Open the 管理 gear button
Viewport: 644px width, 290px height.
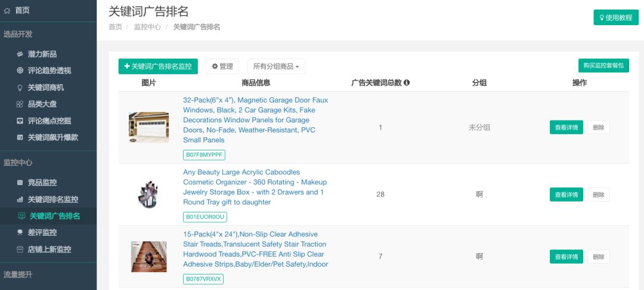pyautogui.click(x=222, y=67)
